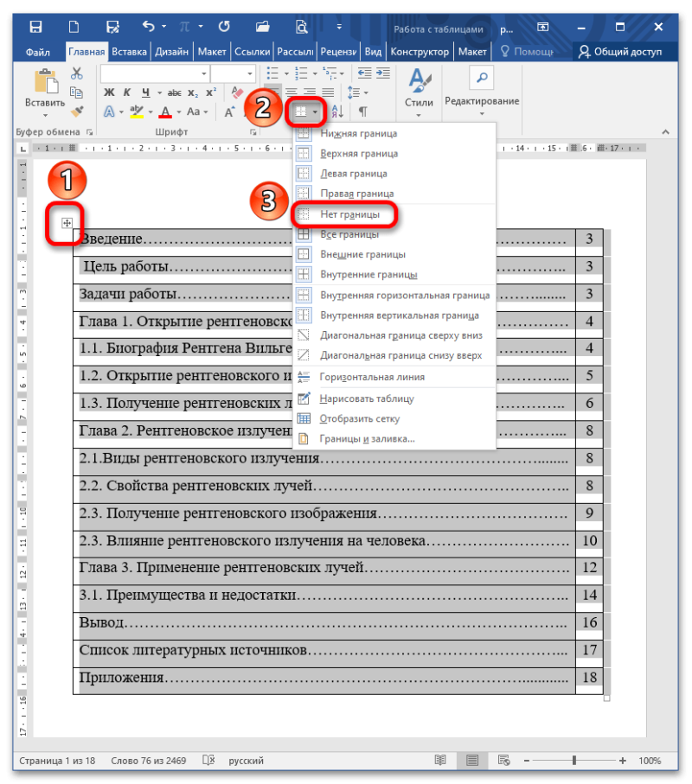
Task: Click the Print Preview magnifier icon
Action: [301, 27]
